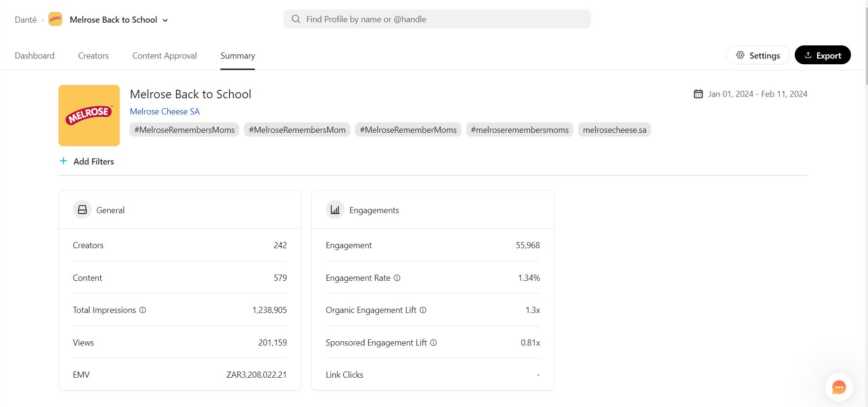
Task: Select Sponsored Engagement Lift value 0.81x
Action: [x=530, y=343]
